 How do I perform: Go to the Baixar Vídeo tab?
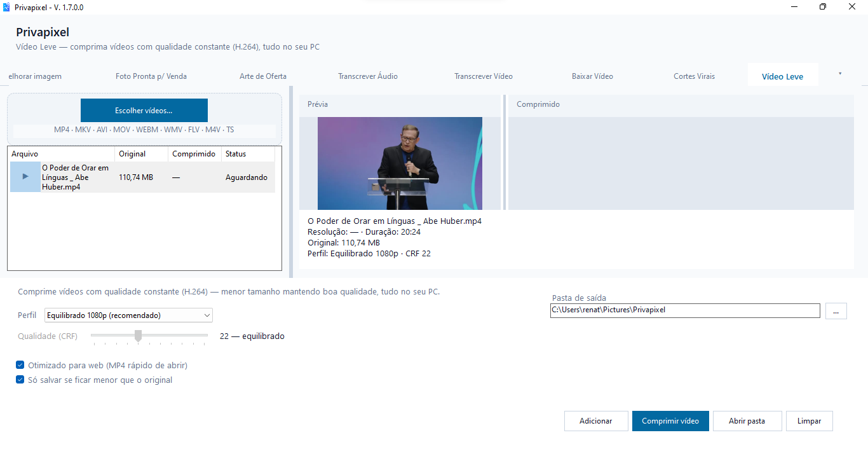592,76
